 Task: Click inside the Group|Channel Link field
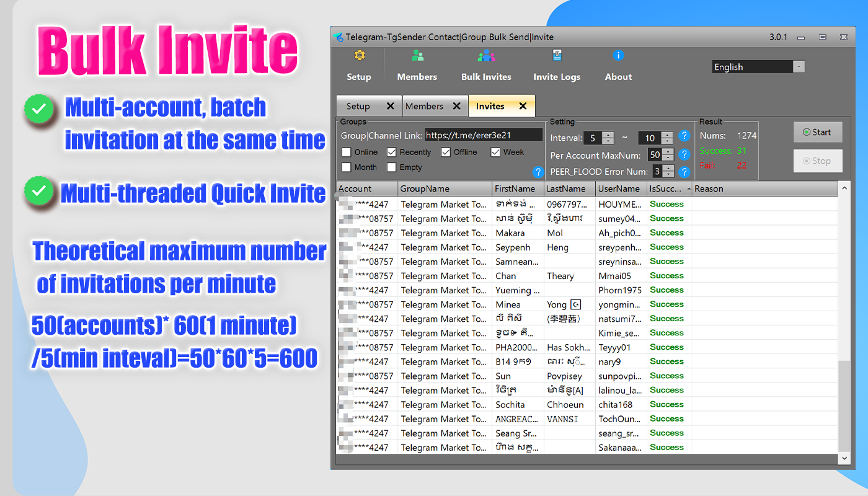click(x=484, y=134)
